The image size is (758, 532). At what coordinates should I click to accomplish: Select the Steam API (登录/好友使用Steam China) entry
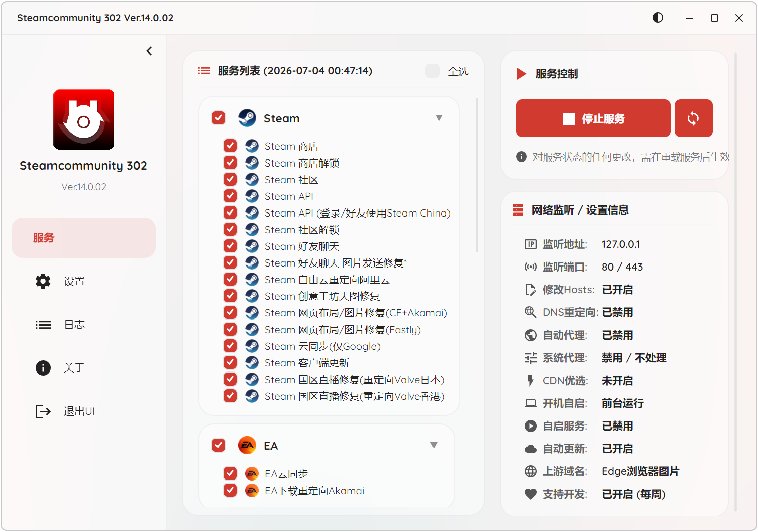coord(357,213)
